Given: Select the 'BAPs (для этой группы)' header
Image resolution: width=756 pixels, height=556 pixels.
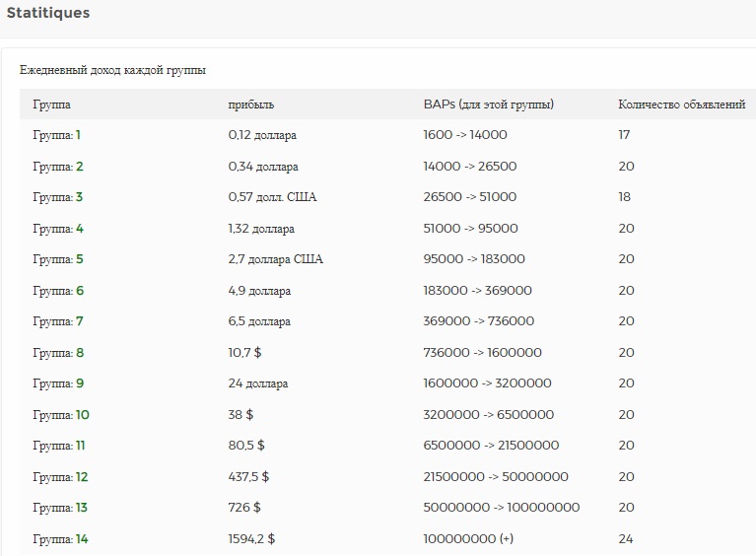Looking at the screenshot, I should (x=488, y=104).
